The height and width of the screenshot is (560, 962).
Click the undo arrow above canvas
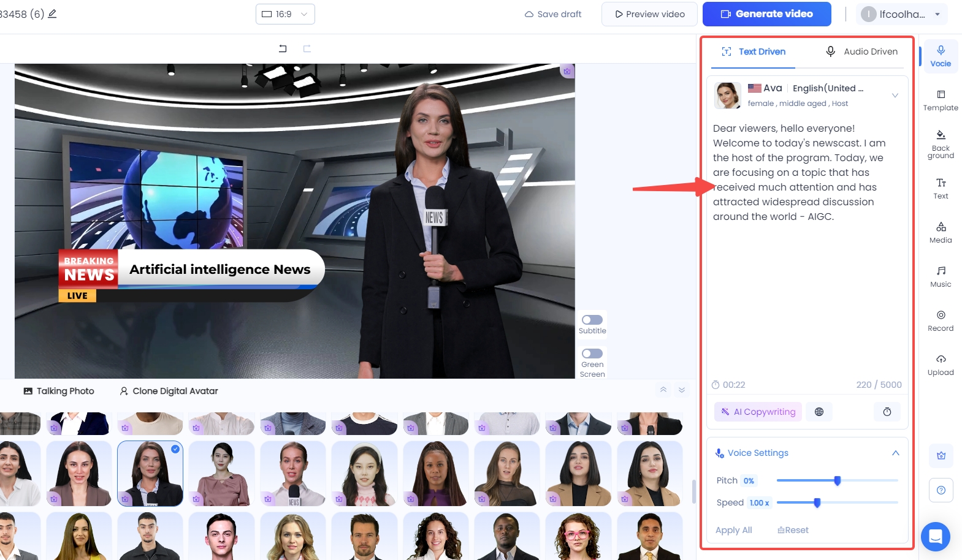tap(283, 48)
